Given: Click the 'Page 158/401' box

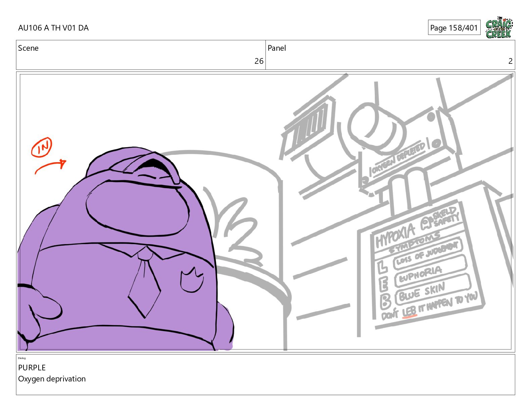Looking at the screenshot, I should [x=454, y=28].
